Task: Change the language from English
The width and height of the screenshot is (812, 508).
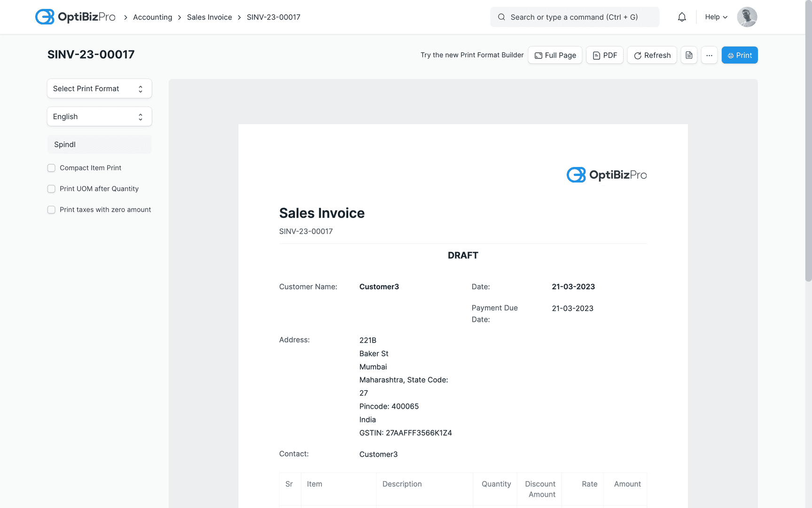Action: [99, 116]
